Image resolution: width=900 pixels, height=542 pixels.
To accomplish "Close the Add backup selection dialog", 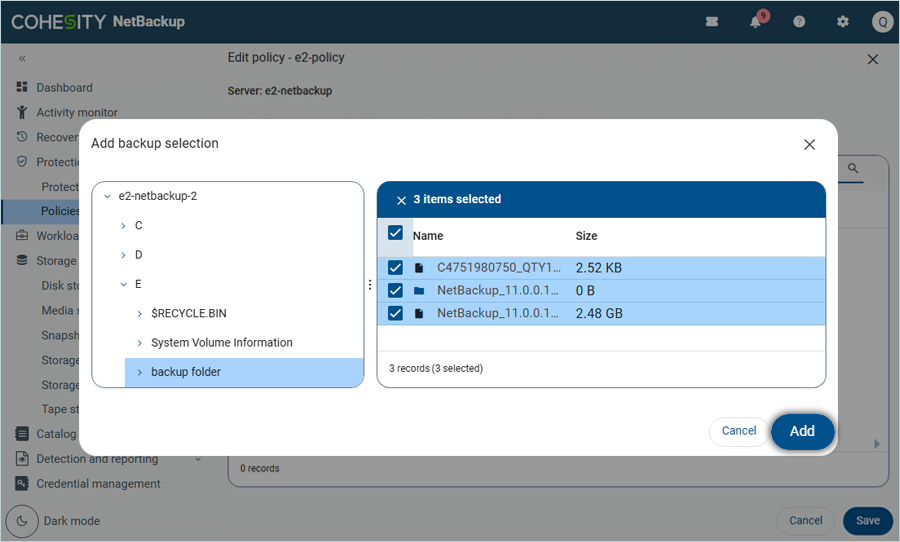I will pyautogui.click(x=809, y=144).
